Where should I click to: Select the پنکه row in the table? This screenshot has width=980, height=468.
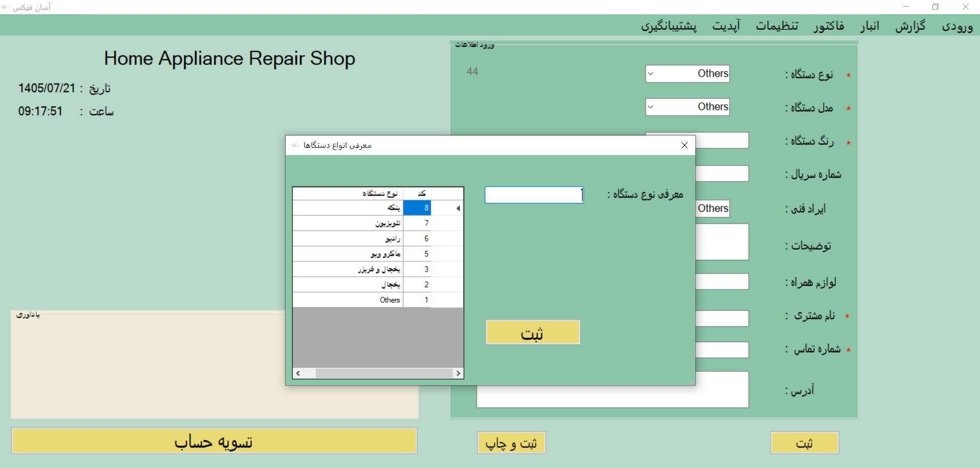tap(378, 208)
